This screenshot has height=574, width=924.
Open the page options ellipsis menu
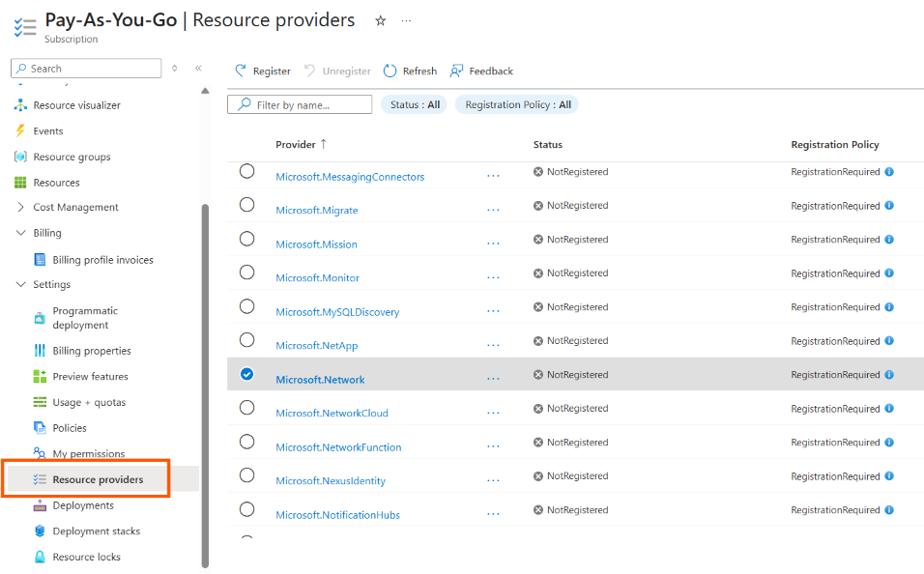click(x=406, y=19)
